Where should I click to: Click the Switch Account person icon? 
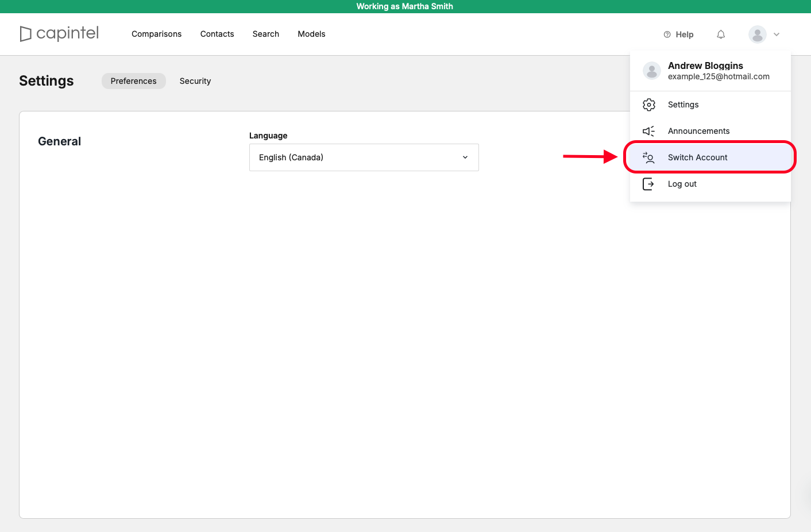(x=648, y=157)
